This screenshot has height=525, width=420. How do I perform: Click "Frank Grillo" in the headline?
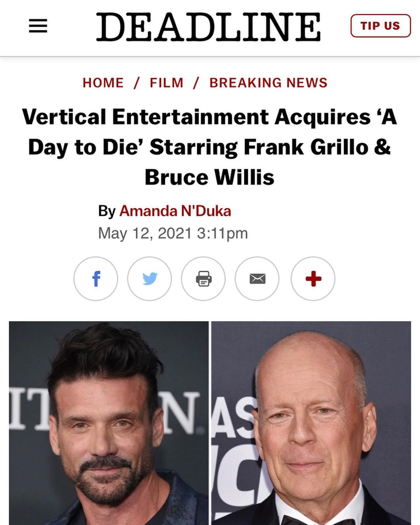pyautogui.click(x=306, y=147)
